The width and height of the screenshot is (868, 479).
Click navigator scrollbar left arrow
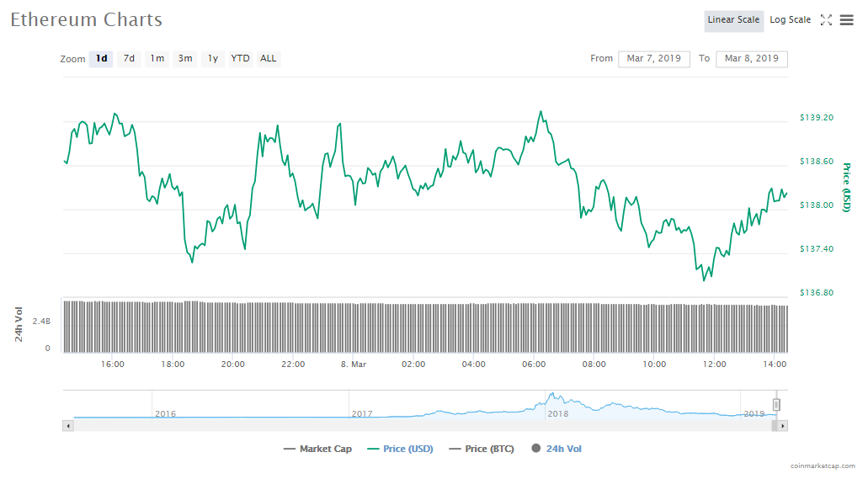(68, 426)
